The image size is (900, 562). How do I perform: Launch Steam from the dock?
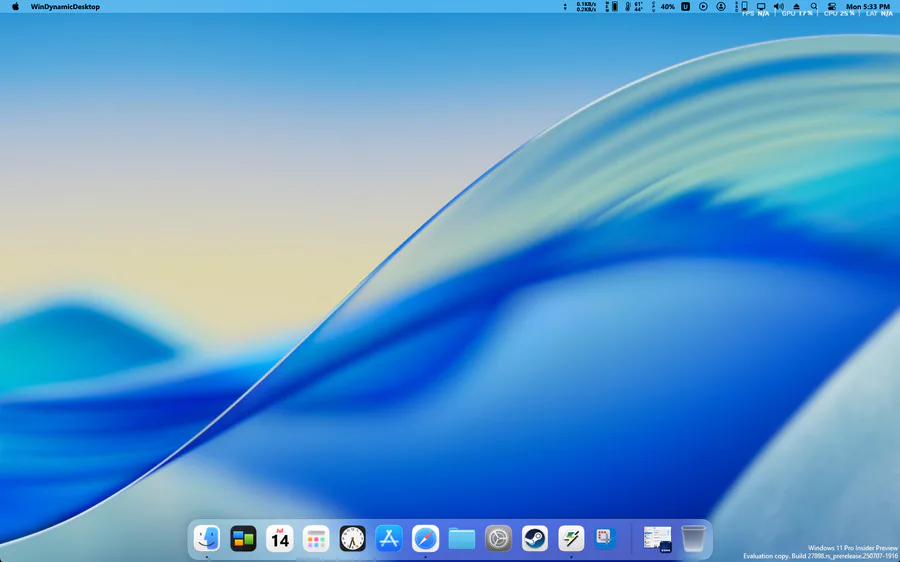535,538
